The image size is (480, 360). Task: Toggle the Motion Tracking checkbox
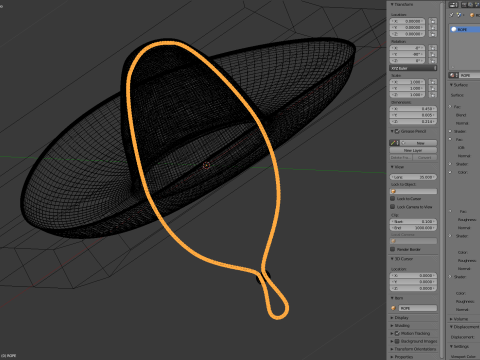tap(397, 333)
